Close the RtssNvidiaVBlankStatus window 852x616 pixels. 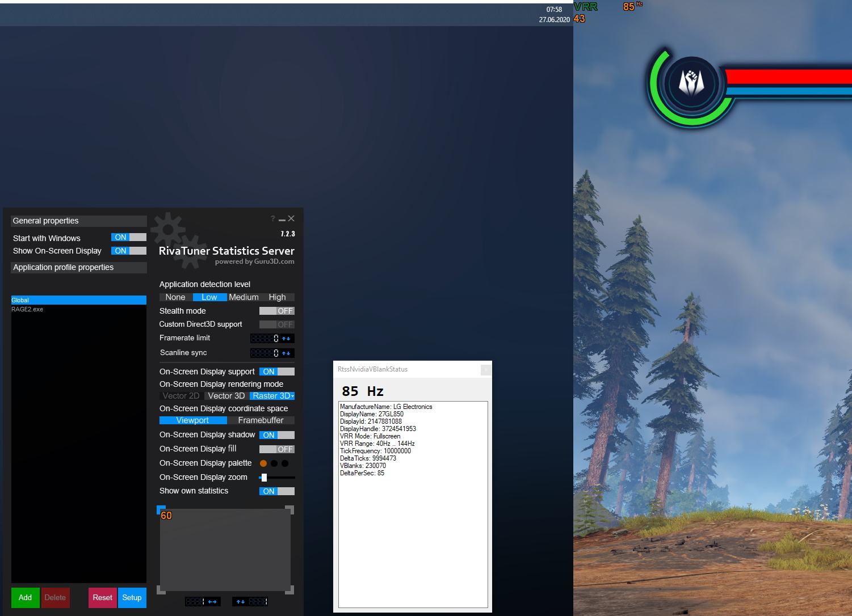[486, 370]
